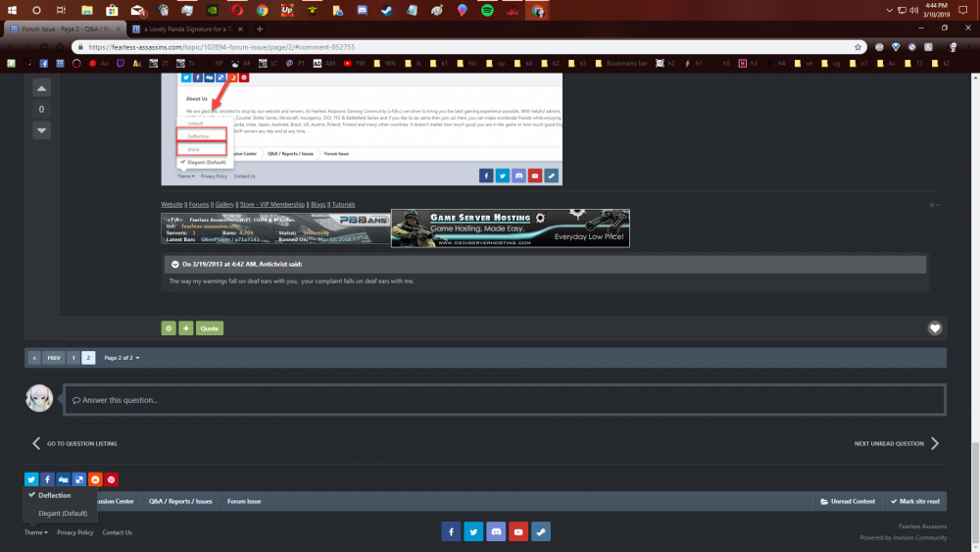Share topic on Pinterest

(x=112, y=479)
